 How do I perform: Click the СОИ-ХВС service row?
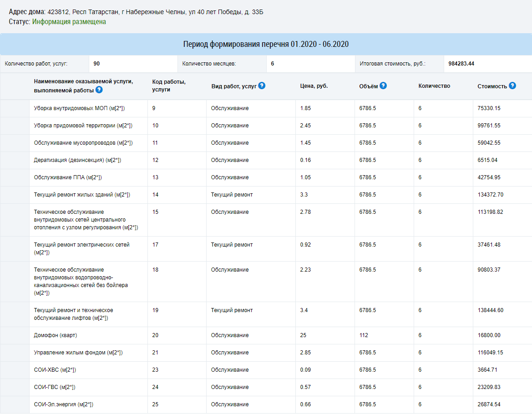click(266, 370)
